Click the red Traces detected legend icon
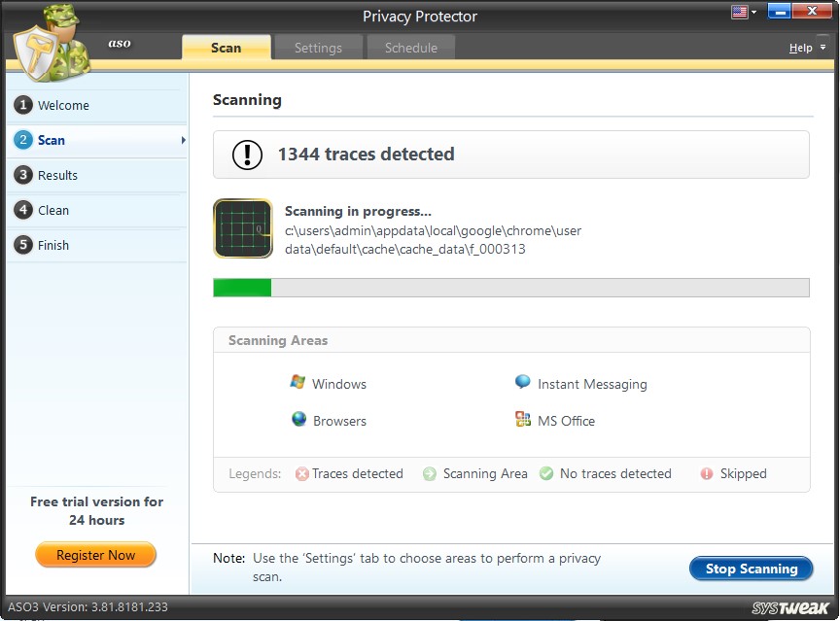 tap(301, 474)
